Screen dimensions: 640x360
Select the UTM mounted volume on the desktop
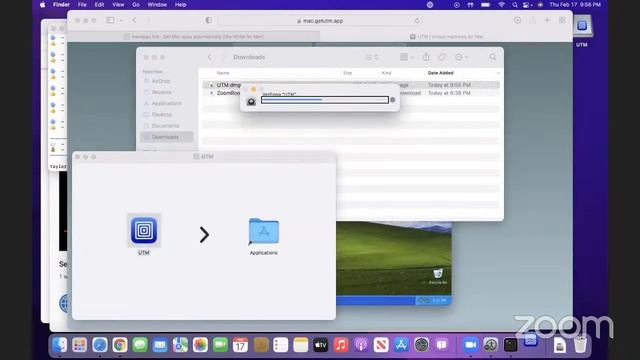coord(582,26)
